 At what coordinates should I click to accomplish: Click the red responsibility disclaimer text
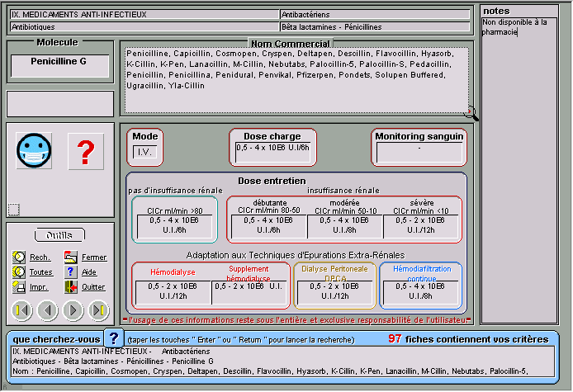(296, 320)
